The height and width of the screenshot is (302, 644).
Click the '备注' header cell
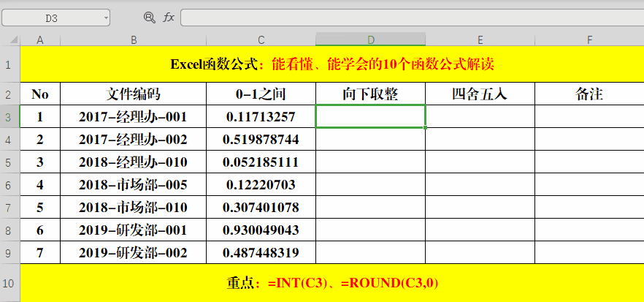[589, 94]
